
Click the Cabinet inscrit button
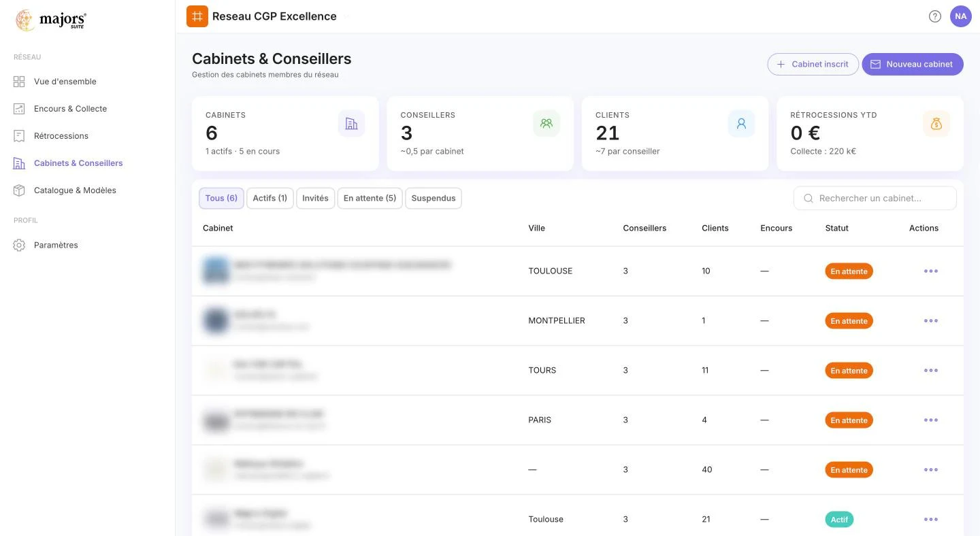pyautogui.click(x=813, y=64)
